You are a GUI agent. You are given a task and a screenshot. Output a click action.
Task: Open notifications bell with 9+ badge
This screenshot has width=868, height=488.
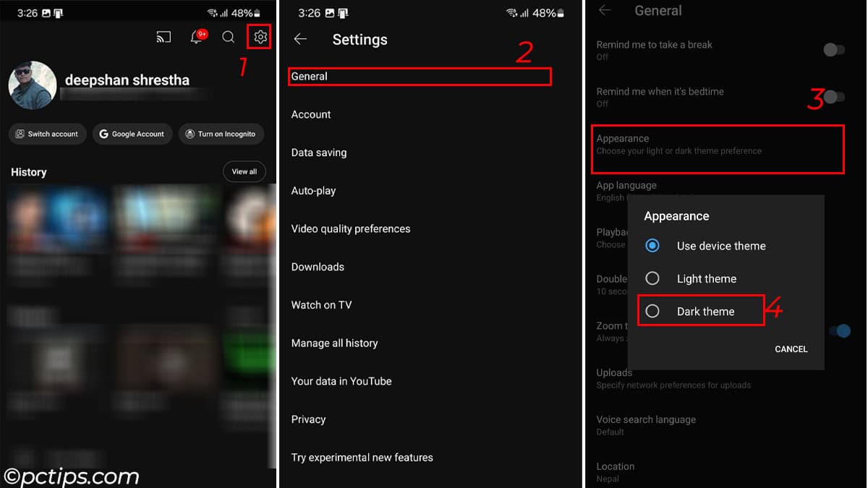click(197, 36)
